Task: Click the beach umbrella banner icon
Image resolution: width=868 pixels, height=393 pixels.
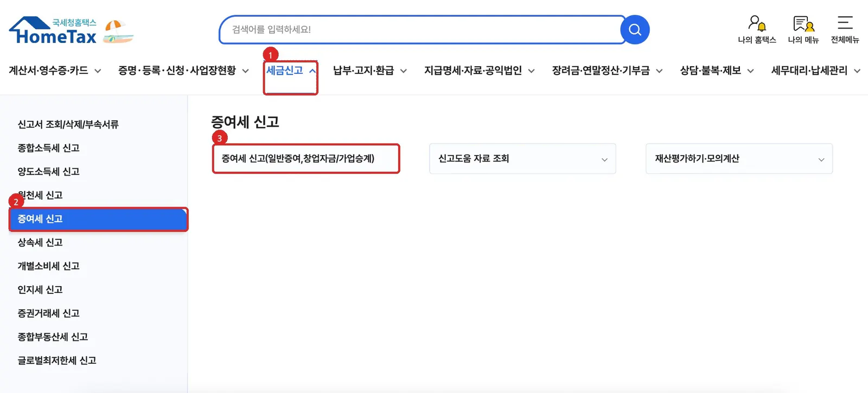Action: (x=118, y=31)
